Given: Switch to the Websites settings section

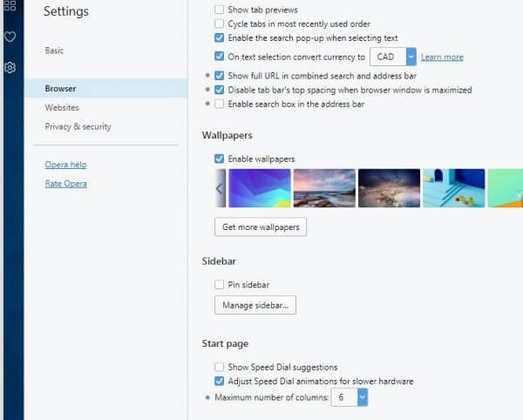Looking at the screenshot, I should click(62, 108).
